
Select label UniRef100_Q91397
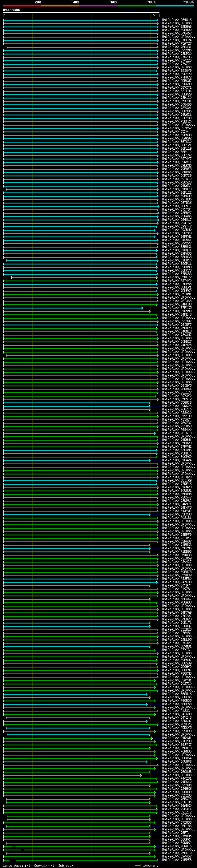click(x=177, y=321)
